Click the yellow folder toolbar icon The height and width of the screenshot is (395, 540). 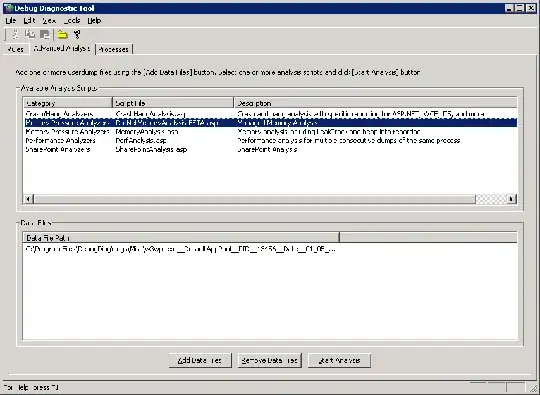[x=62, y=34]
